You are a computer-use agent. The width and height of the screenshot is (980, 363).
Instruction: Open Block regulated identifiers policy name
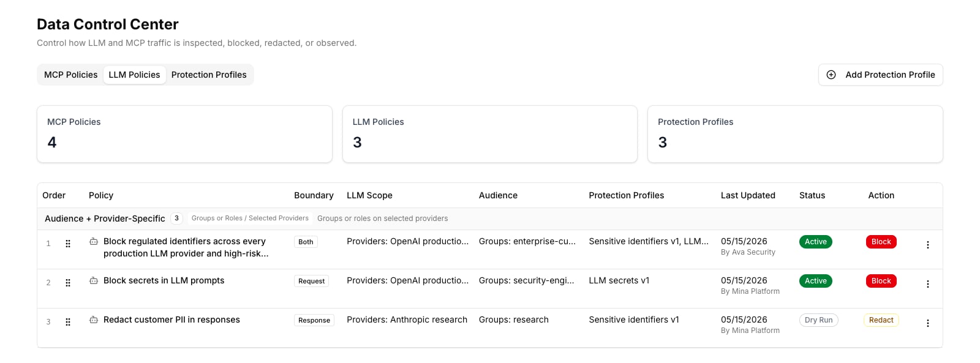[x=186, y=247]
